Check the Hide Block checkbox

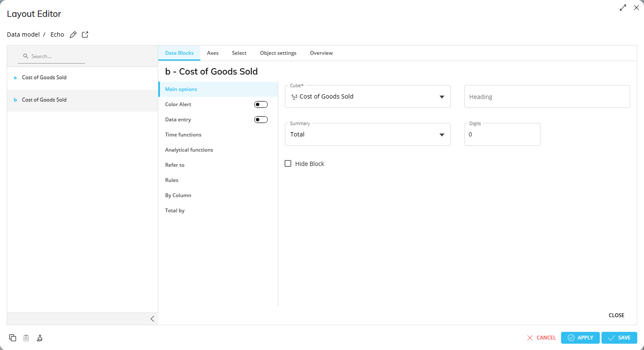[288, 163]
